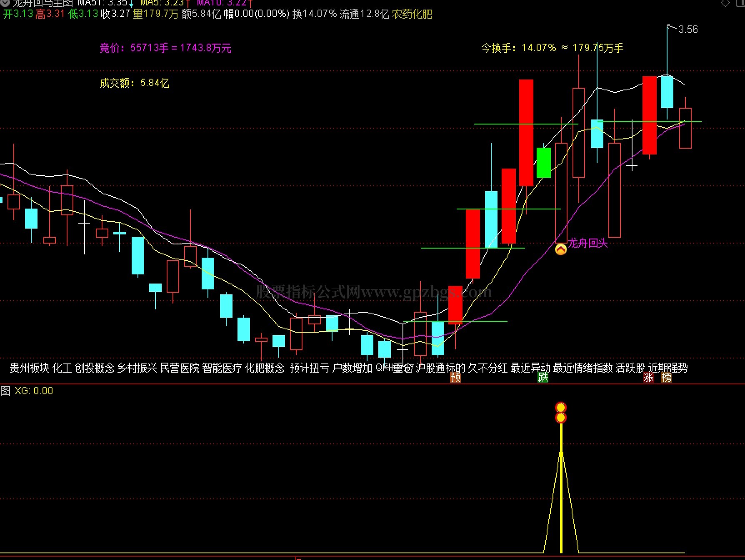Click the lower yellow signal dot in the XG panel
This screenshot has width=745, height=560.
tap(561, 418)
